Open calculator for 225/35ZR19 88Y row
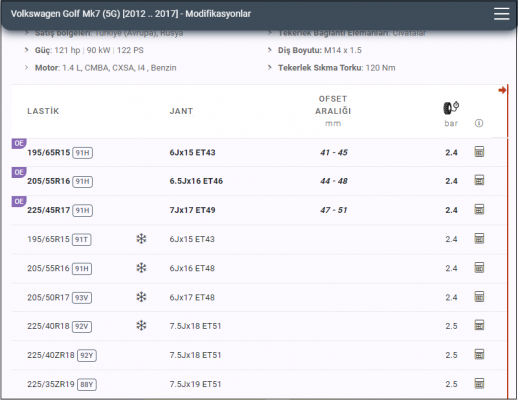 [479, 383]
